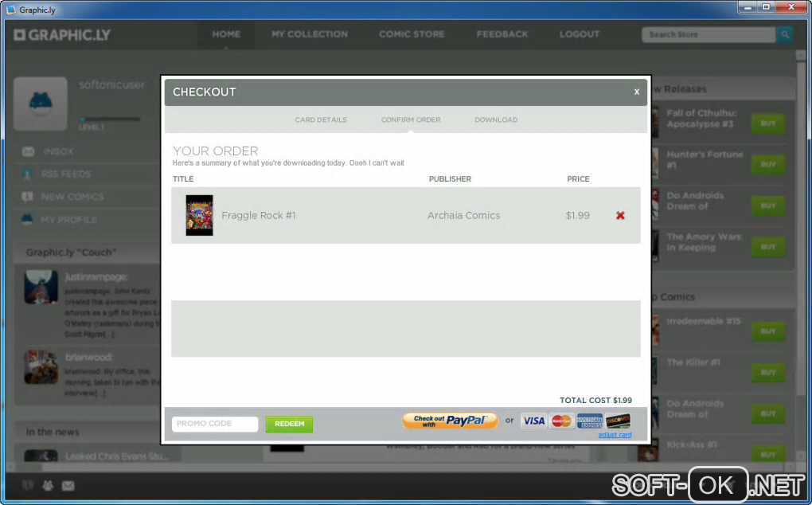Click the friends icon in the bottom bar
Image resolution: width=812 pixels, height=505 pixels.
(x=48, y=486)
